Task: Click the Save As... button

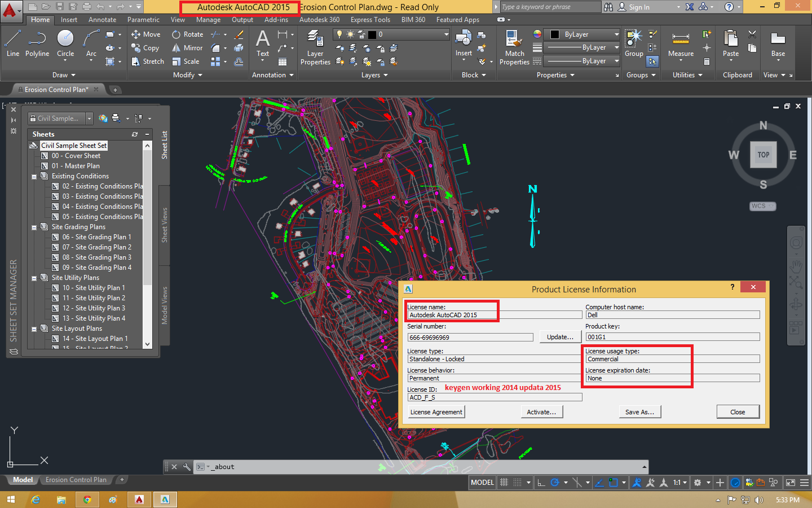Action: (x=639, y=412)
